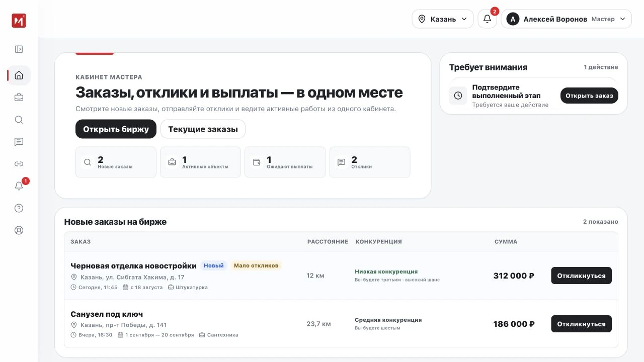644x362 pixels.
Task: Click address Казань, ул. Сибгата Хакима, д. 17
Action: [x=132, y=277]
